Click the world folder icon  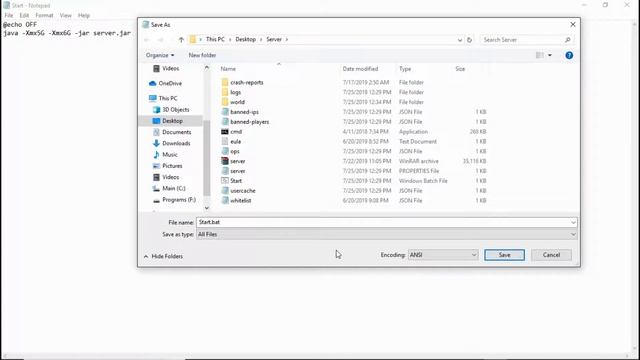coord(225,102)
